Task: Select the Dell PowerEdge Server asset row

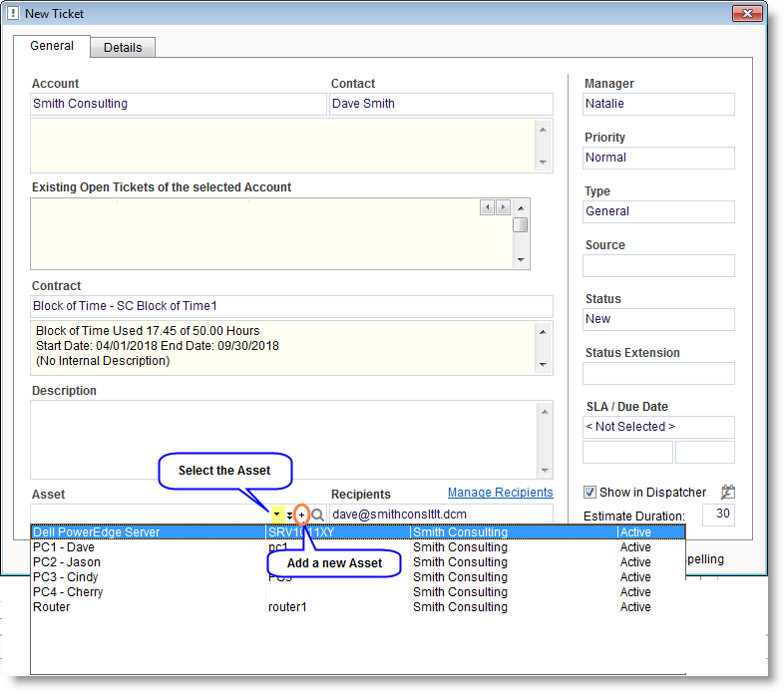Action: (150, 532)
